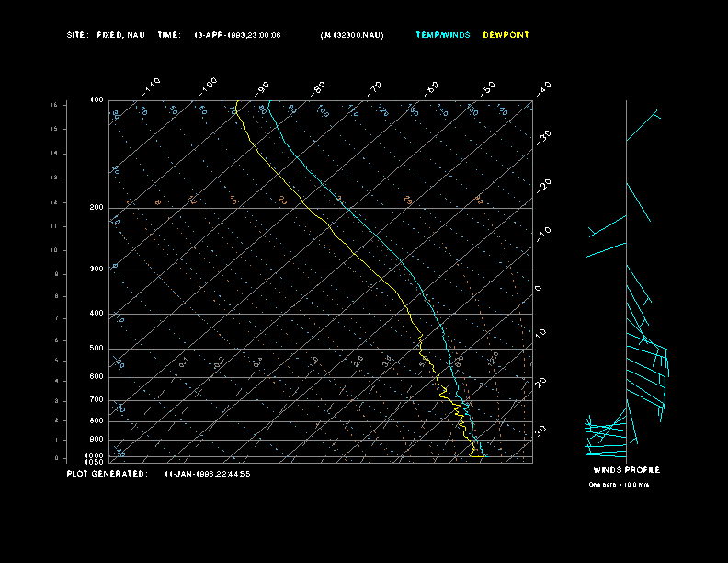The height and width of the screenshot is (563, 728).
Task: Click the -20 temperature label on right axis
Action: point(544,184)
